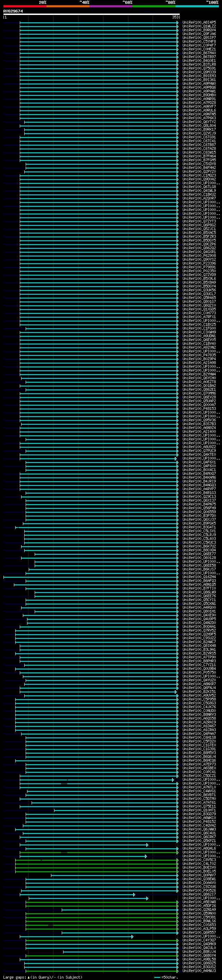Select hit label UniRef100_C1MQ23
The image size is (222, 980).
(x=199, y=175)
